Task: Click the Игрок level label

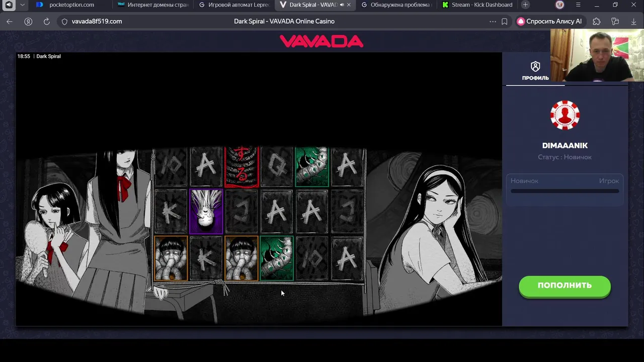Action: (x=609, y=181)
